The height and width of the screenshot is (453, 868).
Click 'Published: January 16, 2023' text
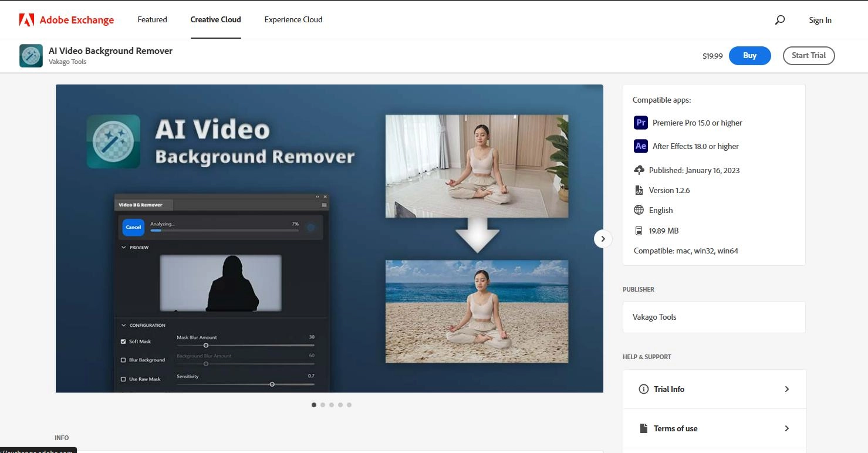point(694,170)
